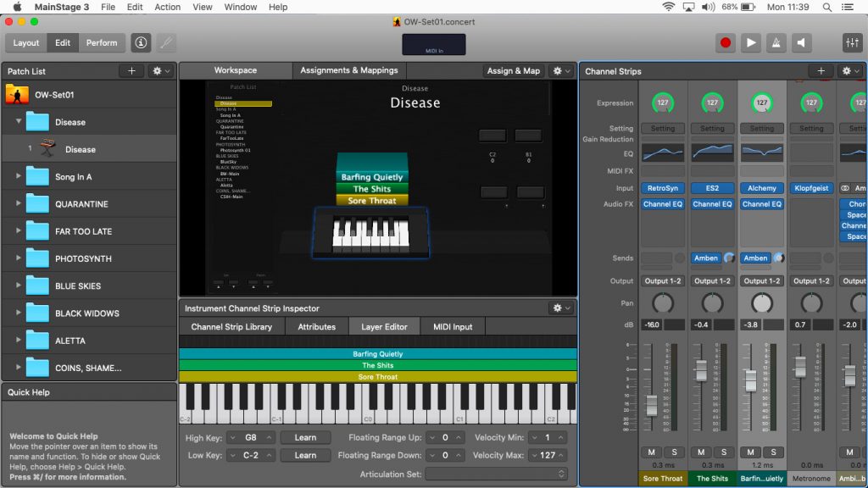This screenshot has width=868, height=488.
Task: Click the inspector info button in toolbar
Action: click(x=141, y=42)
